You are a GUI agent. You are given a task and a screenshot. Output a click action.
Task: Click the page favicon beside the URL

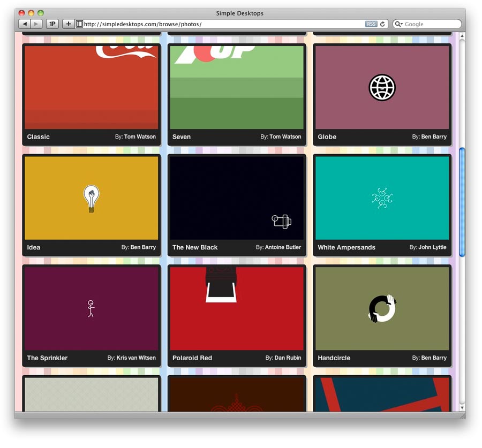click(79, 24)
